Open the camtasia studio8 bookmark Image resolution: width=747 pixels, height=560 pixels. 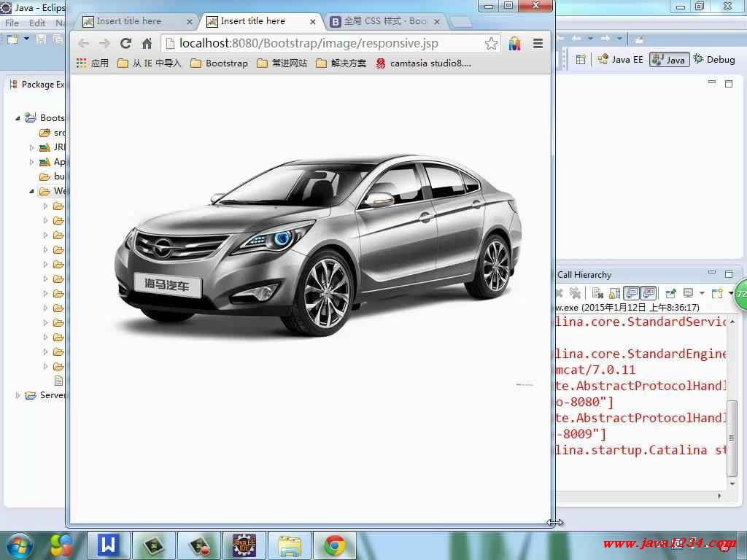423,63
